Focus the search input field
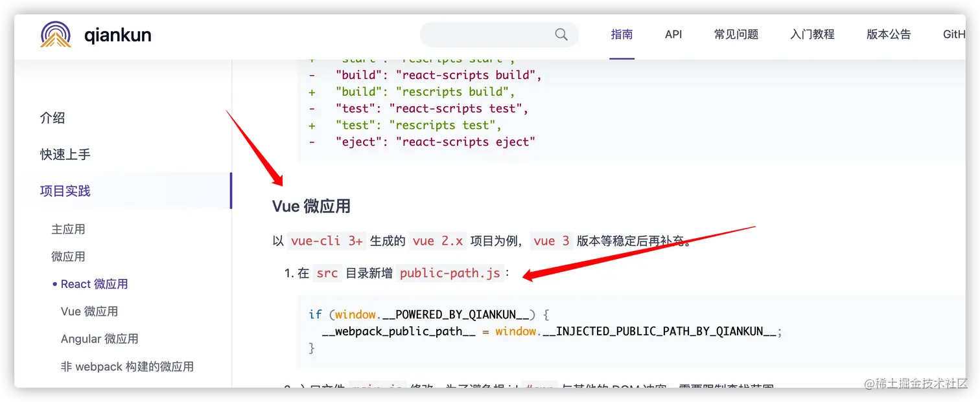Viewport: 980px width, 402px height. (x=499, y=34)
